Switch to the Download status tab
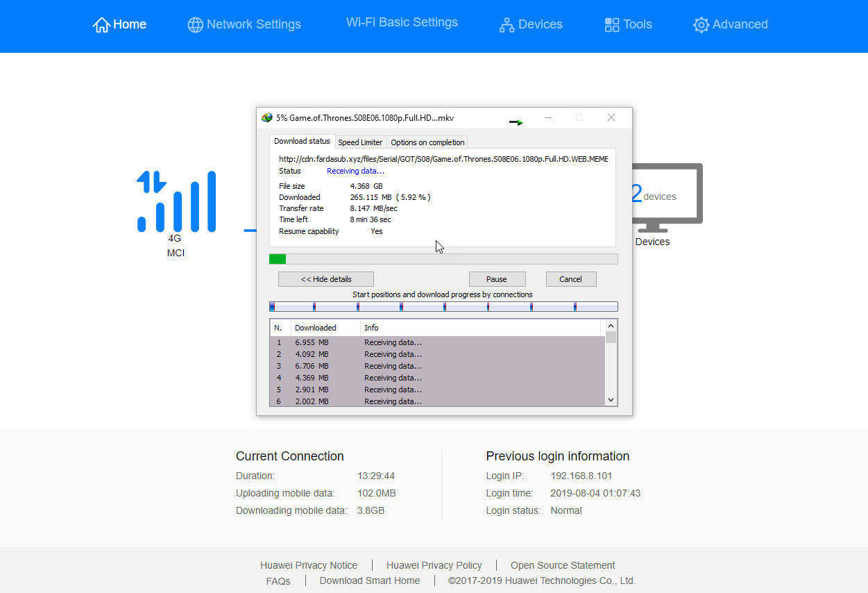The width and height of the screenshot is (868, 593). [302, 141]
